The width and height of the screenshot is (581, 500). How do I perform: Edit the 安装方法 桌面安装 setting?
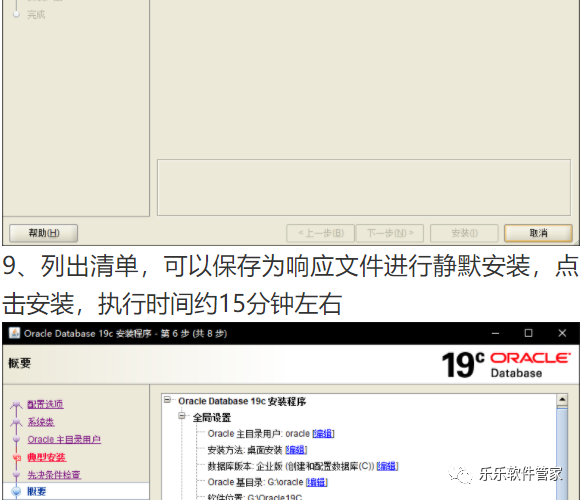coord(296,450)
